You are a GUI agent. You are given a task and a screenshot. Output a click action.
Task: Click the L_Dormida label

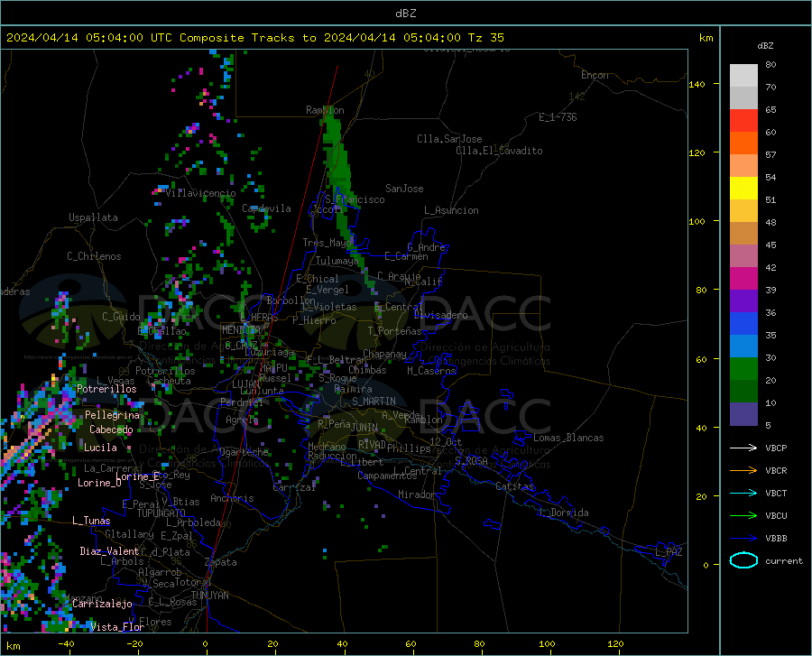pos(563,513)
